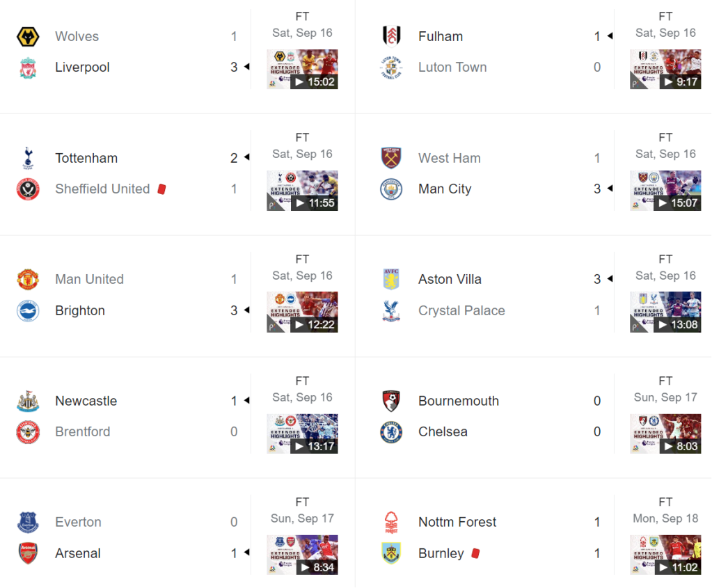Click the Liverpool club crest icon
This screenshot has height=588, width=712.
[28, 67]
